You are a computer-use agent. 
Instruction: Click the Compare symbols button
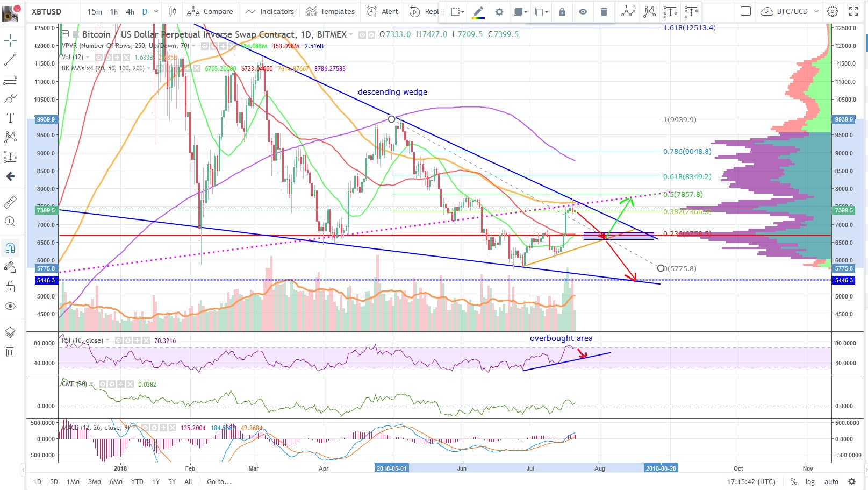tap(210, 11)
